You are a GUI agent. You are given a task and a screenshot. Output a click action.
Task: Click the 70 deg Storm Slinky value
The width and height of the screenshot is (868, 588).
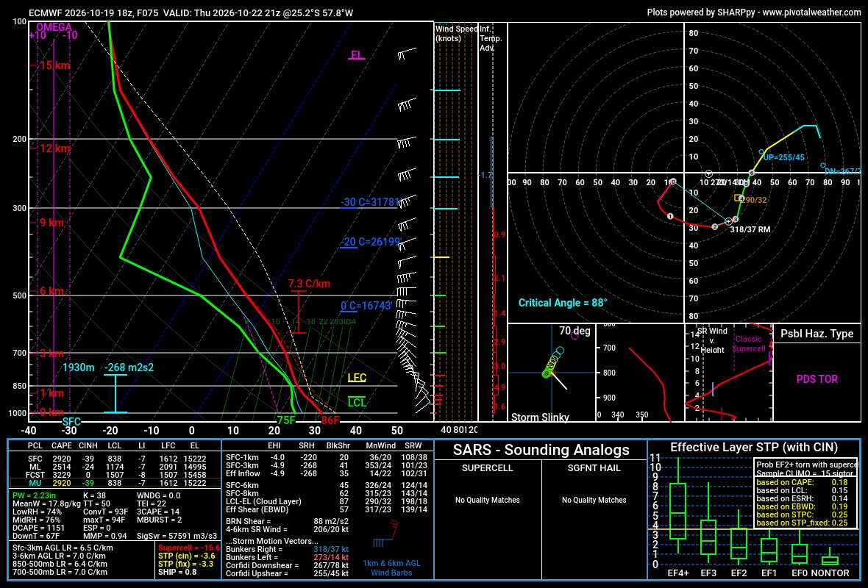[x=574, y=331]
